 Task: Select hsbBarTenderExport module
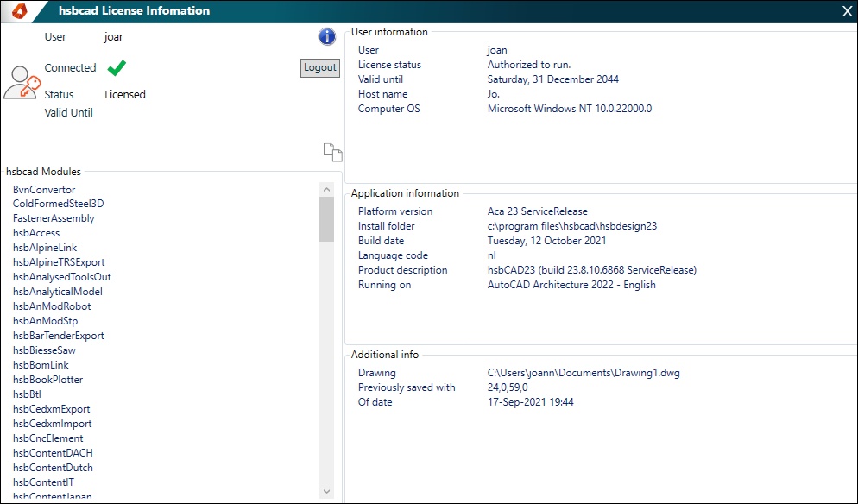pyautogui.click(x=59, y=336)
